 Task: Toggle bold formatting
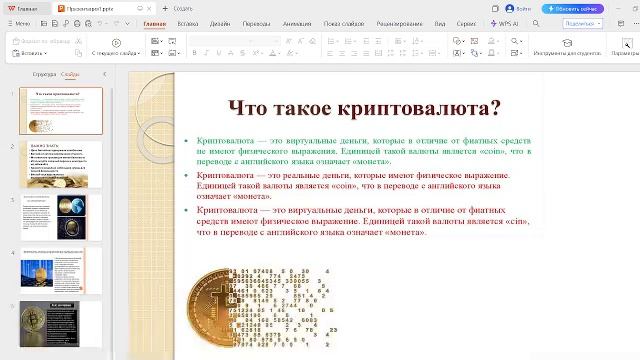(194, 53)
